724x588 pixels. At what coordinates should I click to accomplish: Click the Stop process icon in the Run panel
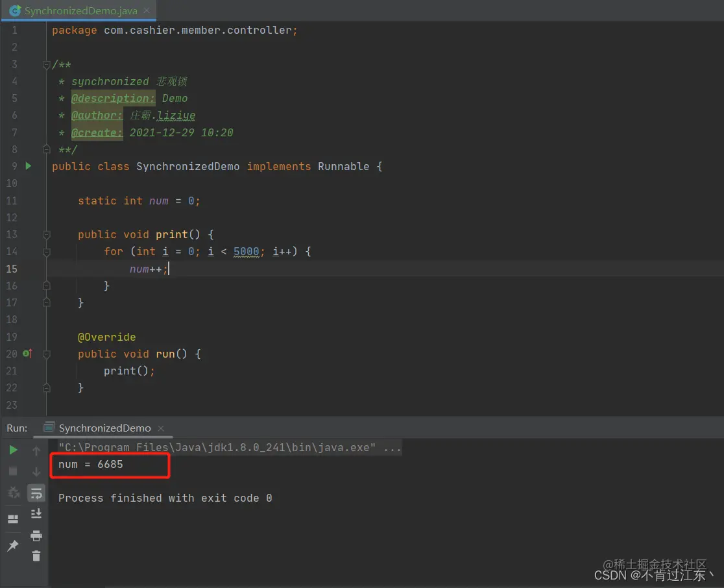click(13, 471)
